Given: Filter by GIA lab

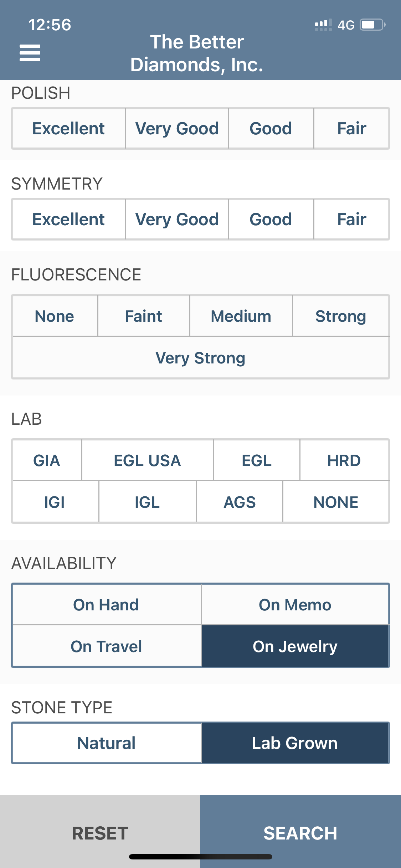Looking at the screenshot, I should [x=47, y=460].
